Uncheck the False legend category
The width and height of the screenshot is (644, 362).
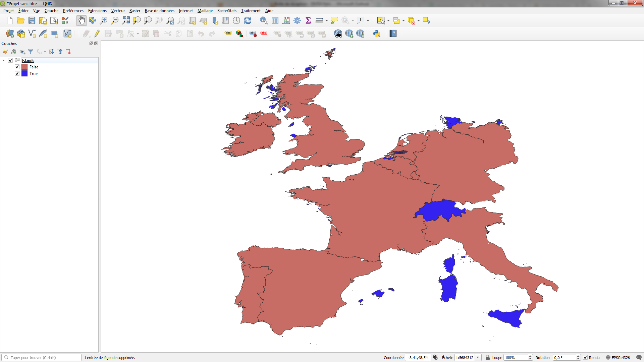coord(17,67)
